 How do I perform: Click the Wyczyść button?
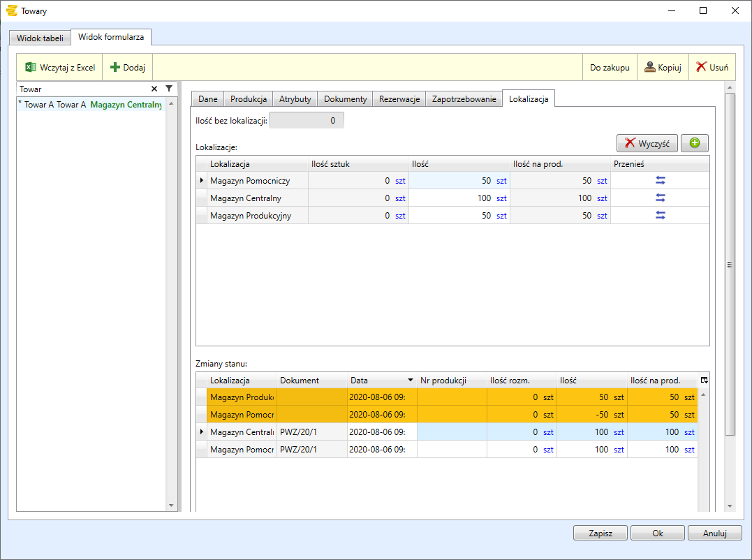click(647, 143)
